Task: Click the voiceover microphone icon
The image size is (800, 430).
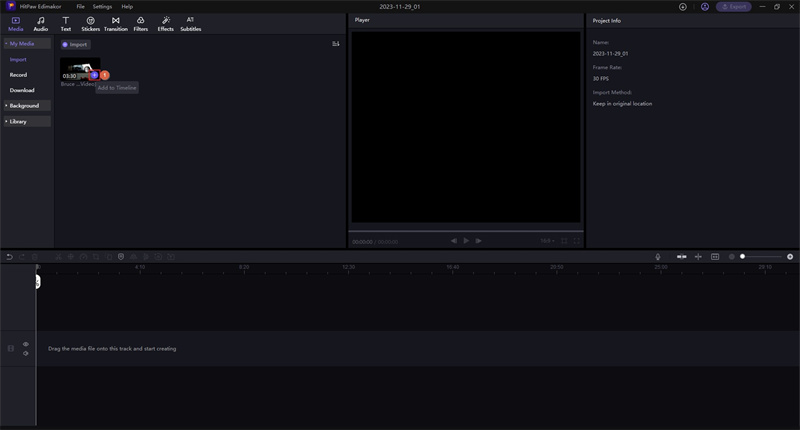Action: pyautogui.click(x=658, y=257)
